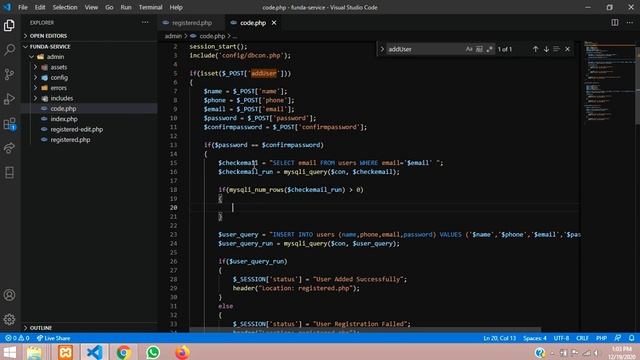
Task: Open the File menu
Action: tap(23, 7)
